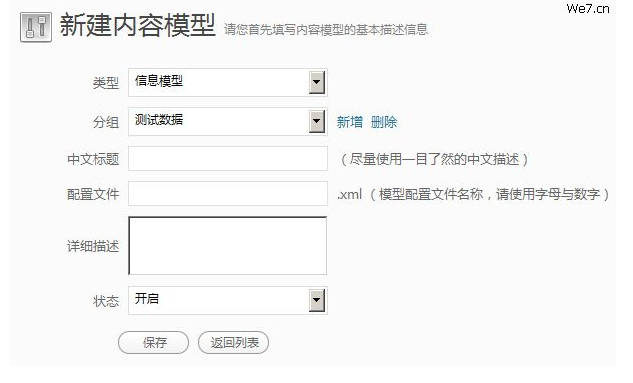Click the 新增 group link

(x=350, y=122)
